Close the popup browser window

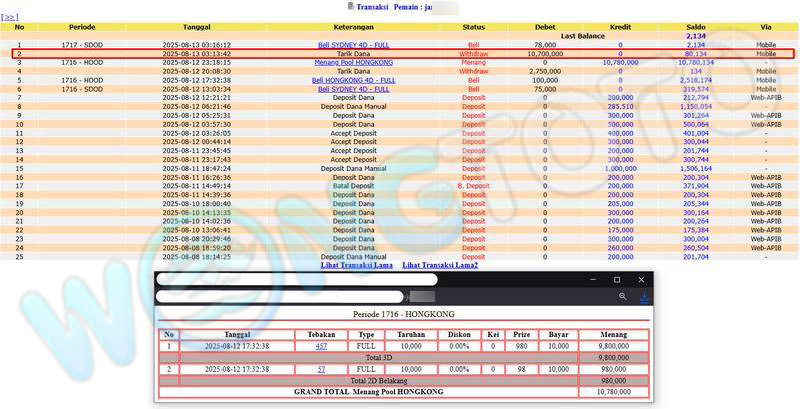pos(641,279)
